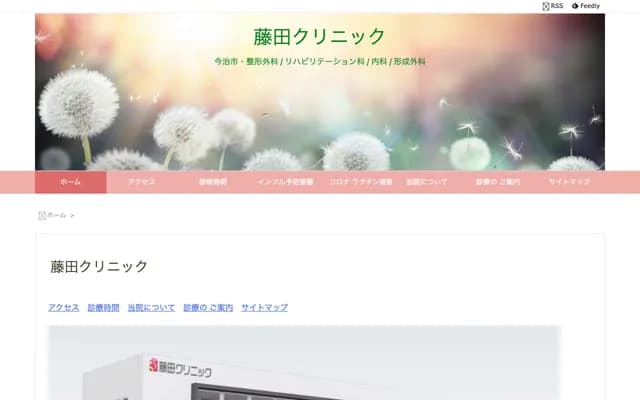Click the 藤田クリニック article heading
Screen dimensions: 640x400
(x=99, y=266)
